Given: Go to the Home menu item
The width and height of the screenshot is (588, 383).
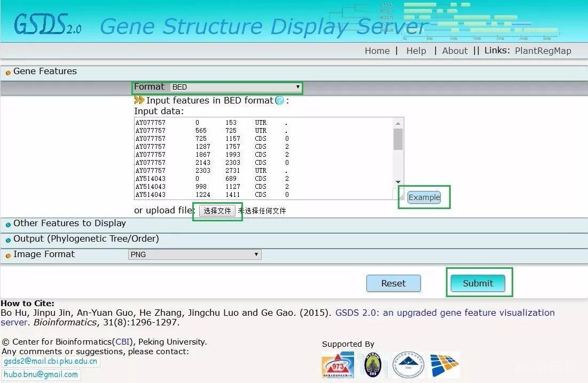Looking at the screenshot, I should click(x=377, y=51).
